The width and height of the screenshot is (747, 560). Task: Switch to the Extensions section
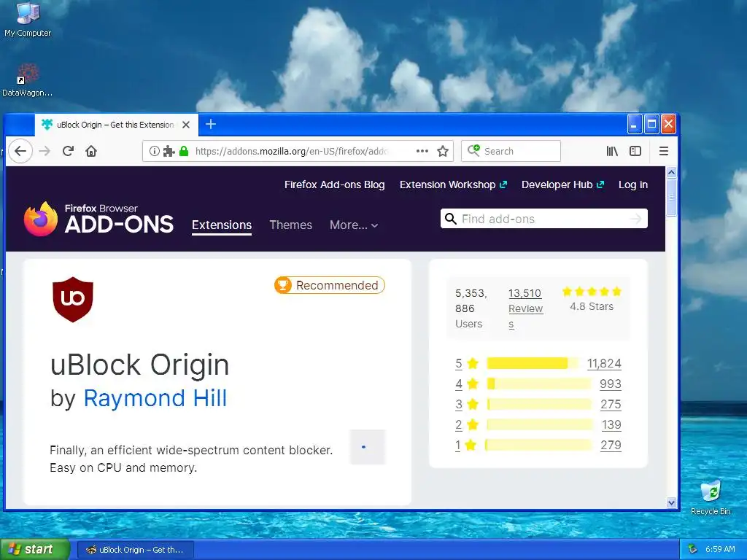point(222,225)
